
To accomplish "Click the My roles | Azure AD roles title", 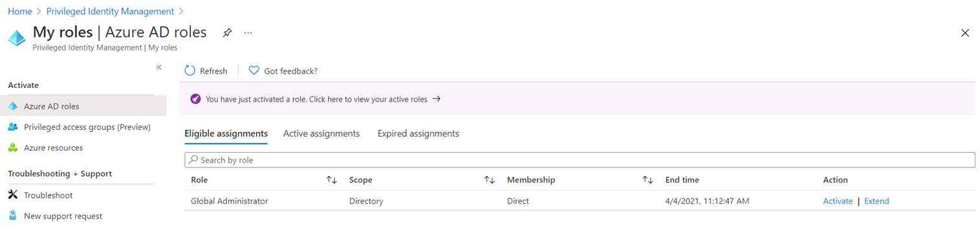I will pyautogui.click(x=120, y=32).
